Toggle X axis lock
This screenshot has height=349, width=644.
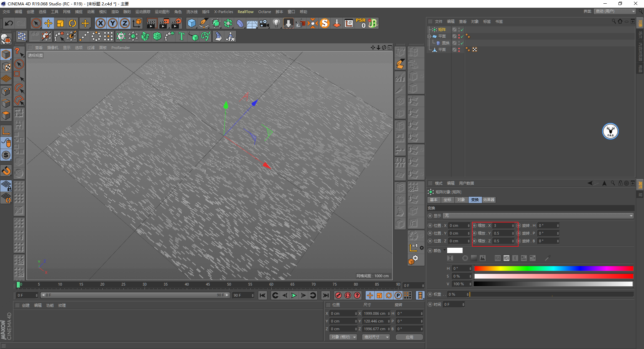click(100, 23)
